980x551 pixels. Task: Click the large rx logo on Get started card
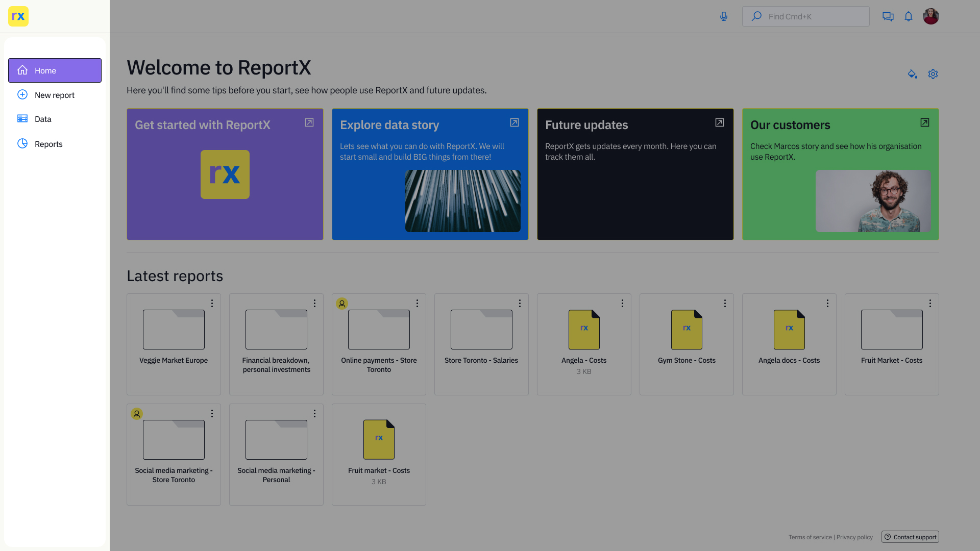225,174
